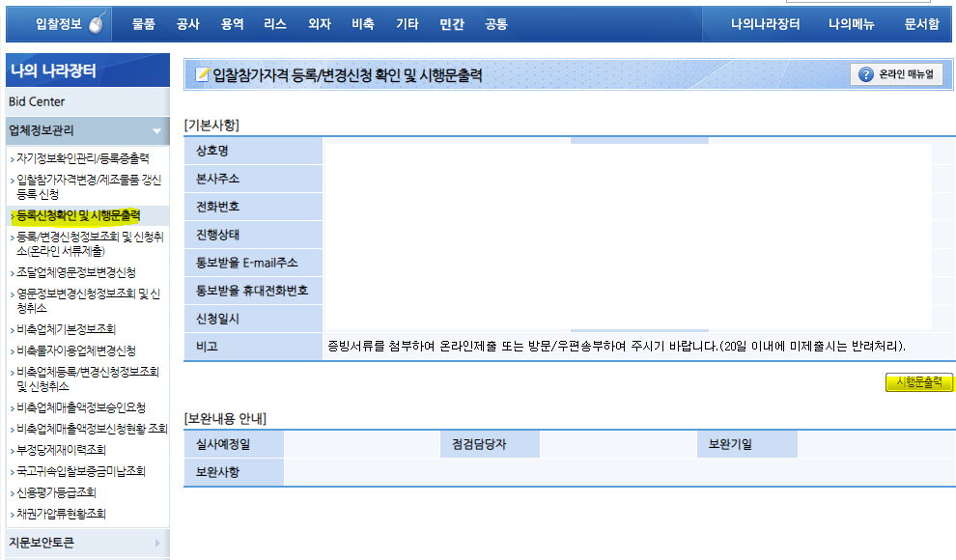Open 영문정보변경신청정보조회 및 신청취소 link
Image resolution: width=956 pixels, height=560 pixels.
(89, 301)
